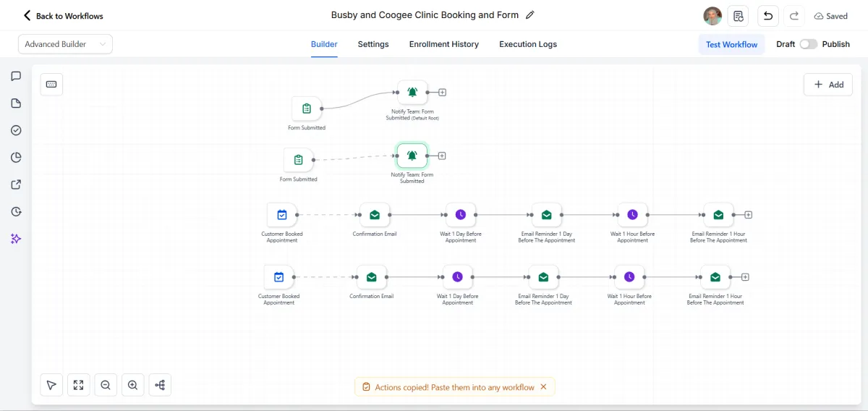
Task: Open the AI sparkle sidebar icon
Action: click(16, 239)
